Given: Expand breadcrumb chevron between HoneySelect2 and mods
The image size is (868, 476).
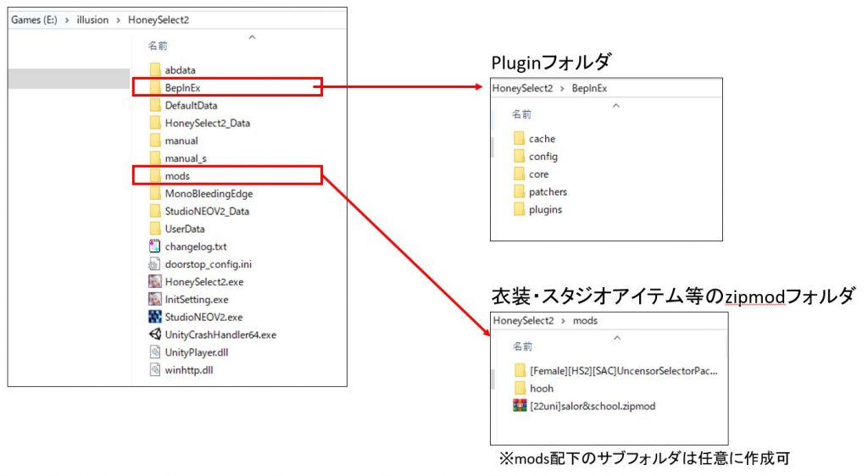Looking at the screenshot, I should (563, 321).
